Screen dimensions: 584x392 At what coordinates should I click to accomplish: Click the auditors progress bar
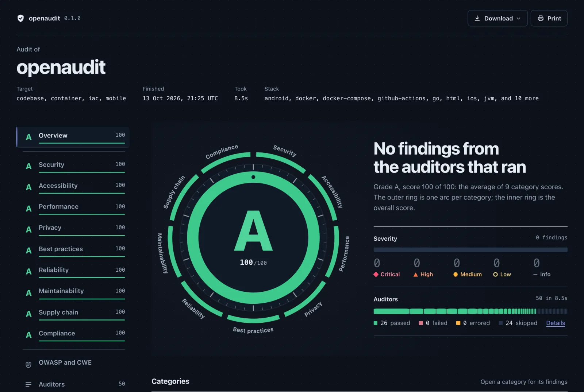(470, 311)
